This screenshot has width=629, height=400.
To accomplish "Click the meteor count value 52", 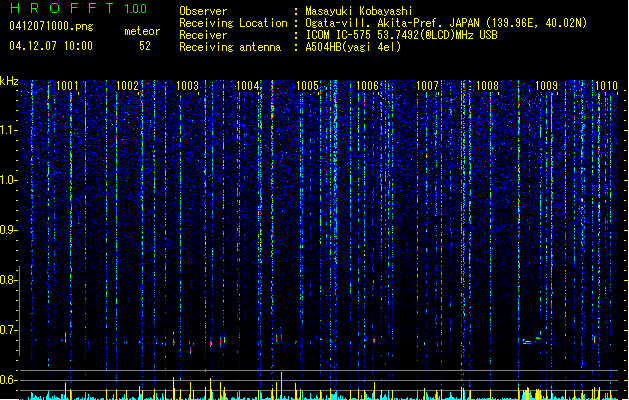I will pos(145,46).
